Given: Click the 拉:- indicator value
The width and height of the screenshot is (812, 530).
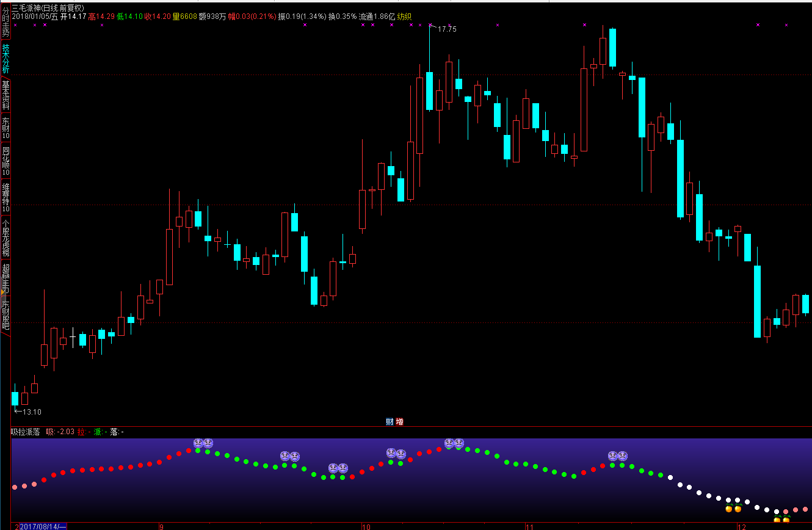Looking at the screenshot, I should pyautogui.click(x=84, y=432).
